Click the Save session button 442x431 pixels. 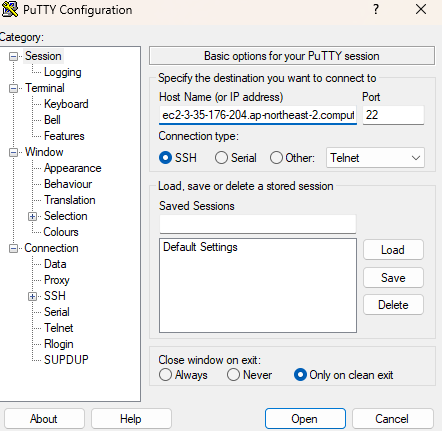393,278
